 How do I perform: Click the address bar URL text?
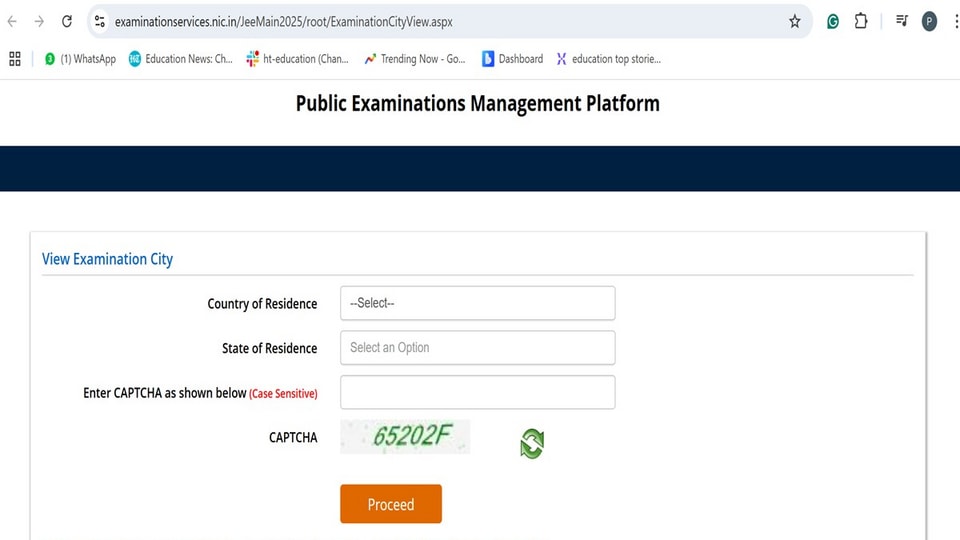pyautogui.click(x=283, y=22)
